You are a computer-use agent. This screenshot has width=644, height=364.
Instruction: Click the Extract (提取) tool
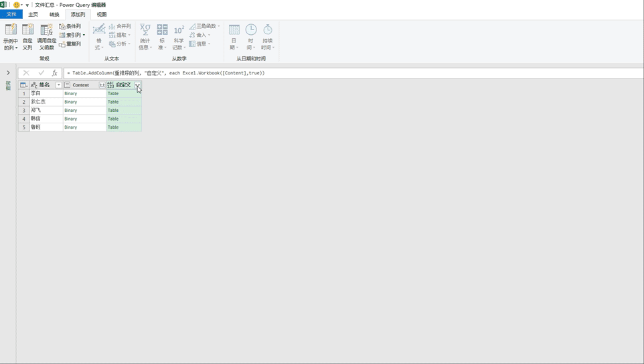(120, 35)
